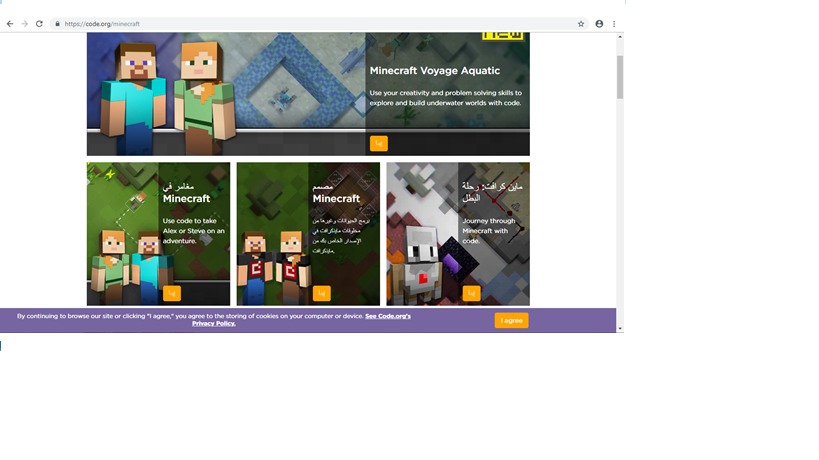Focus the address bar showing code.org/minecraft

300,24
